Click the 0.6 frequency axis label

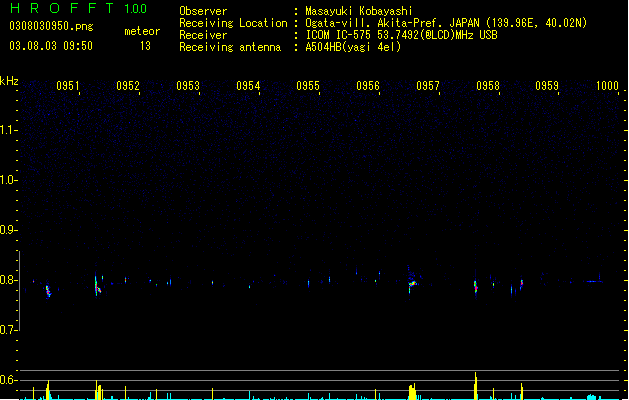pyautogui.click(x=8, y=380)
